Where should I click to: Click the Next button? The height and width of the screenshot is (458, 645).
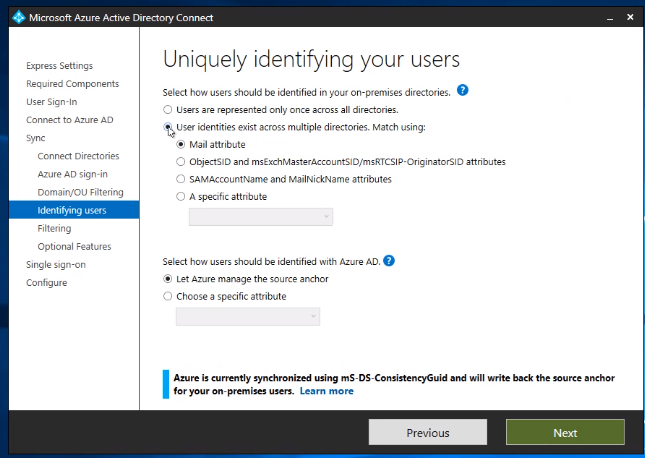point(565,432)
